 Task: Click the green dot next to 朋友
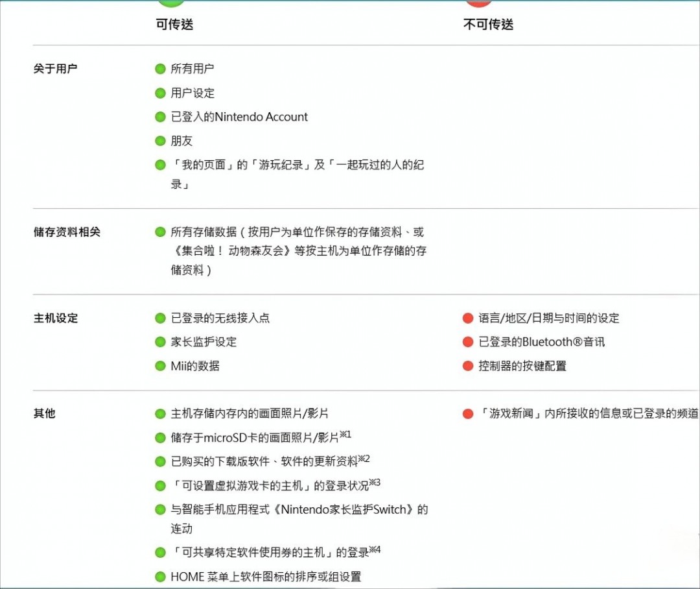(160, 141)
